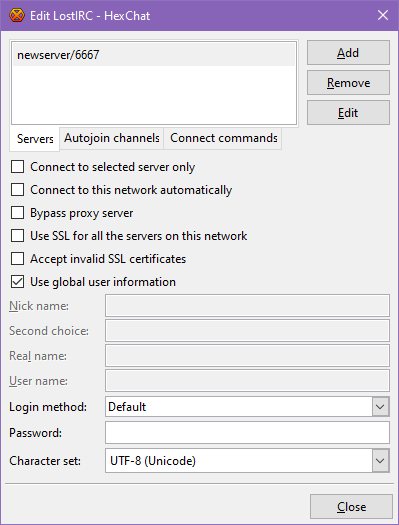Open the Character set dropdown arrow
This screenshot has height=525, width=399.
(380, 461)
